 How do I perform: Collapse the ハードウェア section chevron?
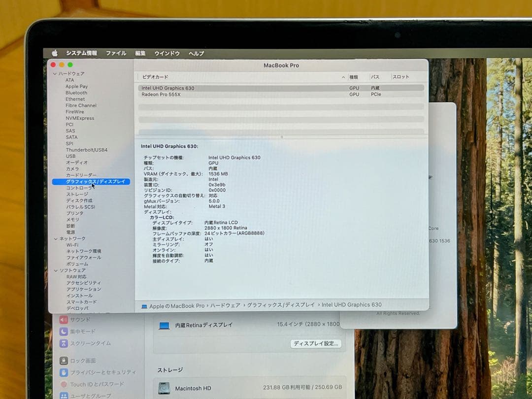[x=54, y=73]
